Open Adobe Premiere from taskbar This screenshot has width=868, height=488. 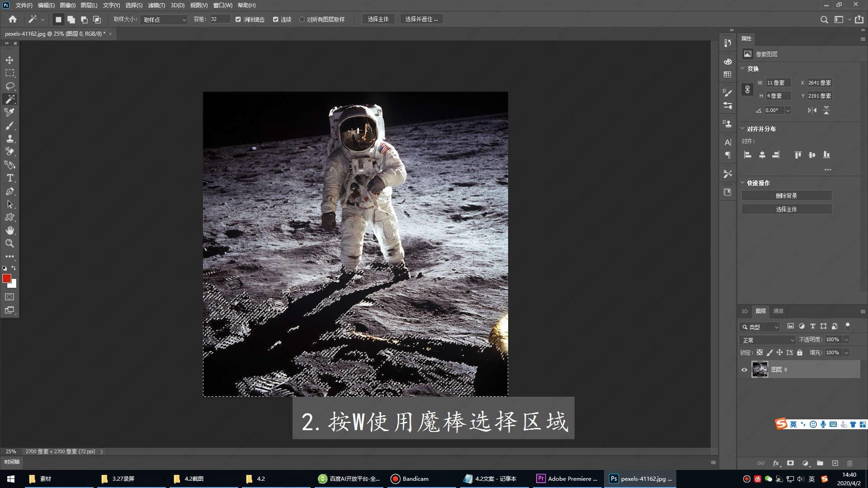tap(567, 479)
